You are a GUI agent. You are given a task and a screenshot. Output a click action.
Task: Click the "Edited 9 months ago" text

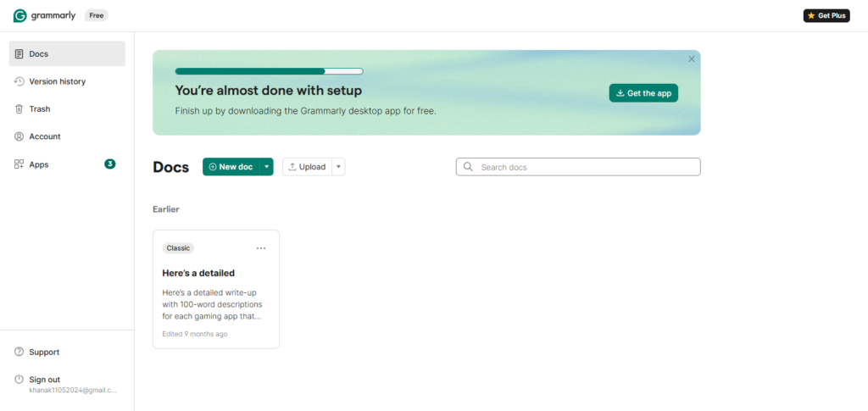coord(195,334)
